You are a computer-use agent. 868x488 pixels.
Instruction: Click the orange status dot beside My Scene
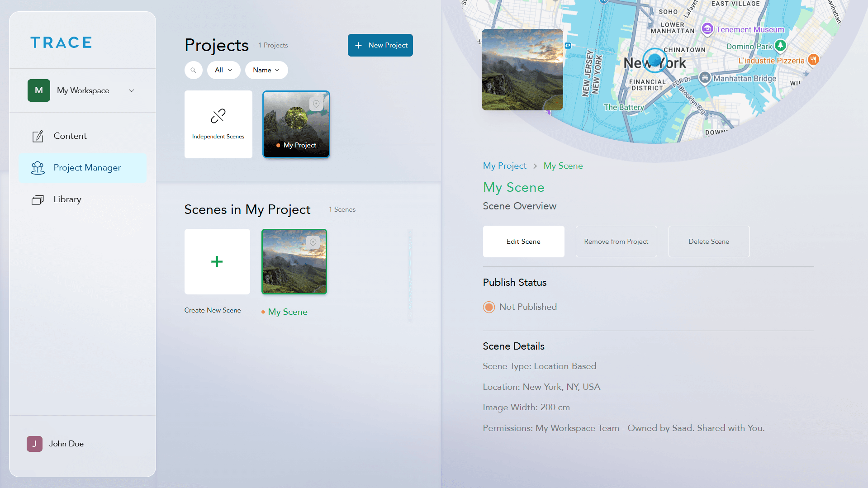point(263,312)
